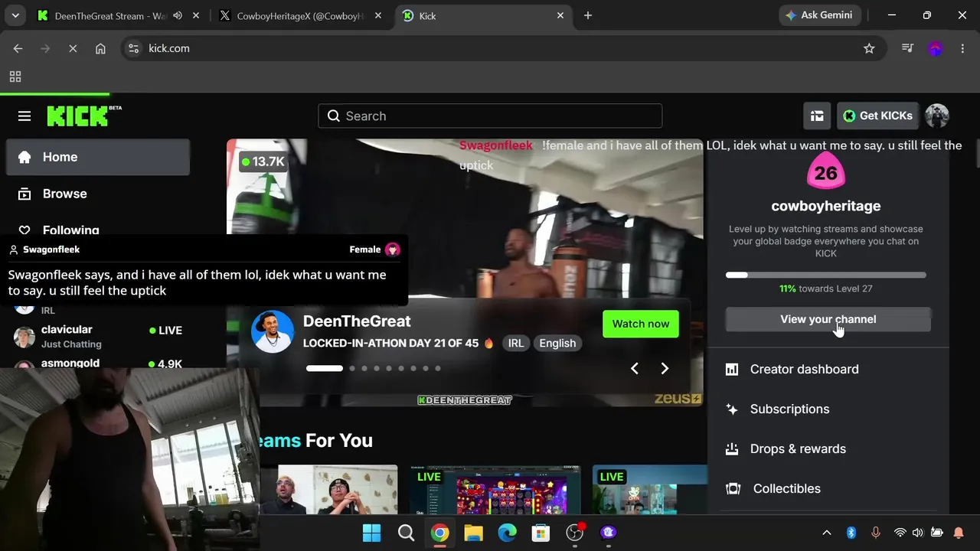The width and height of the screenshot is (980, 551).
Task: Show the next featured stream
Action: (665, 369)
